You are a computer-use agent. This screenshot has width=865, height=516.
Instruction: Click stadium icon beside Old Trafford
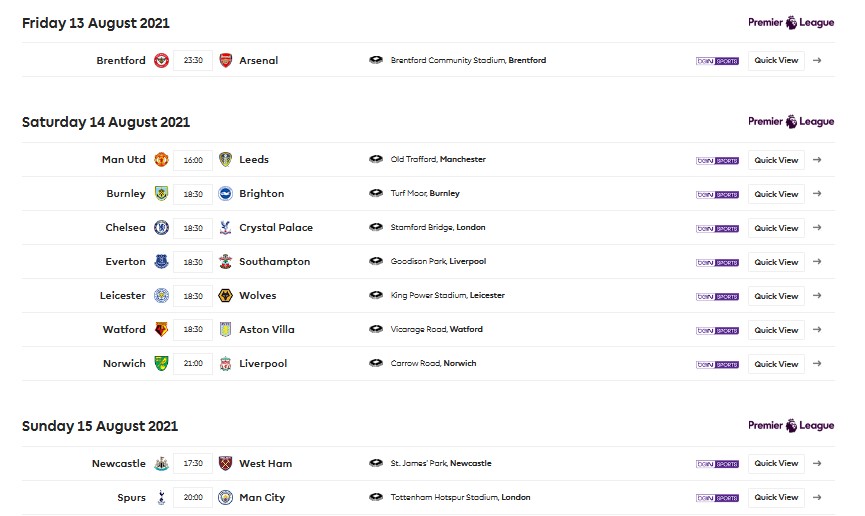[376, 159]
